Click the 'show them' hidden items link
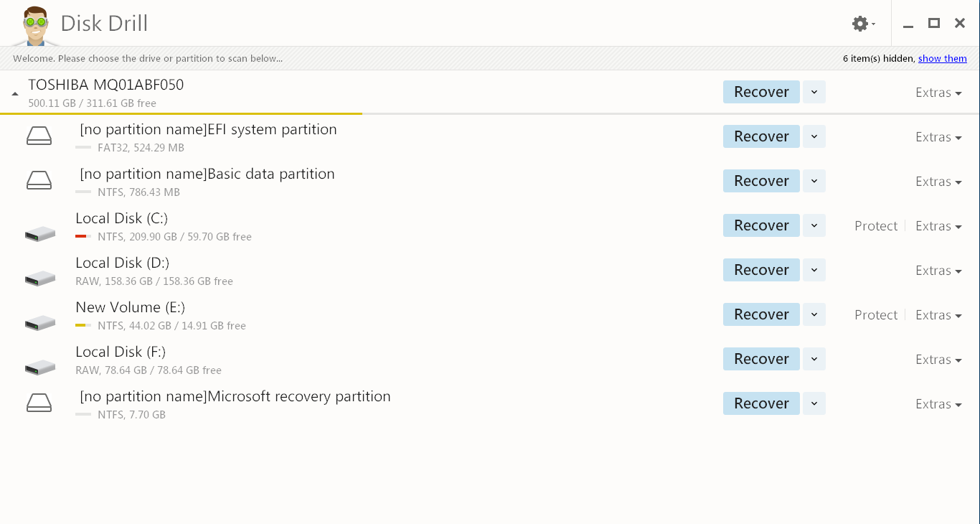980x524 pixels. pyautogui.click(x=943, y=59)
